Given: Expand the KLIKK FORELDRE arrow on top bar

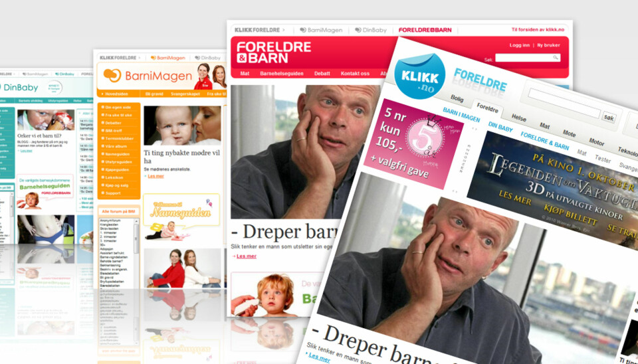Looking at the screenshot, I should 284,30.
